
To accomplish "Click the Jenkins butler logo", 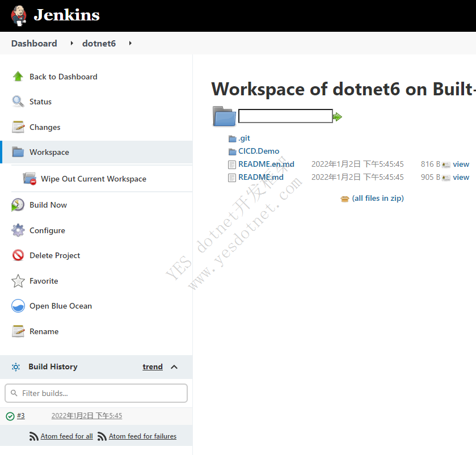I will coord(19,15).
